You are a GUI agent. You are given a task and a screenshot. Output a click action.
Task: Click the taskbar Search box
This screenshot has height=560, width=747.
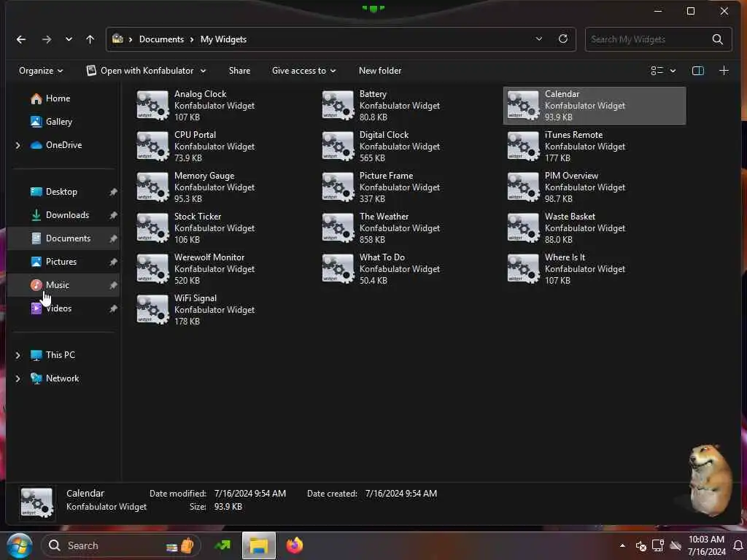click(x=121, y=545)
